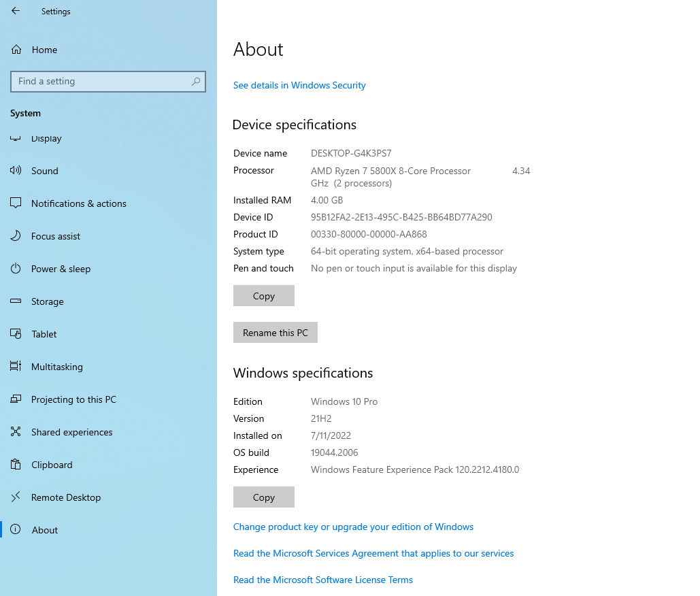The image size is (700, 596).
Task: Click the Windows 10 Pro edition value
Action: tap(344, 401)
